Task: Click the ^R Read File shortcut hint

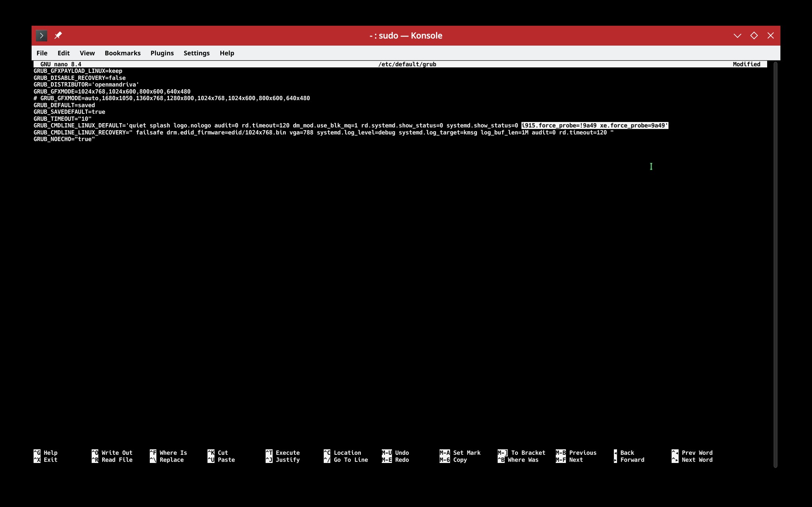Action: coord(112,460)
